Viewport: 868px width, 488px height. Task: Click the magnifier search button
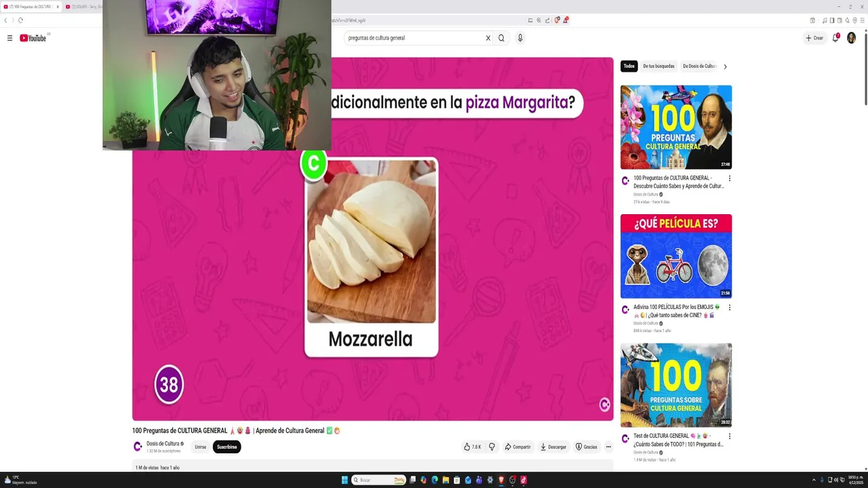pos(501,38)
